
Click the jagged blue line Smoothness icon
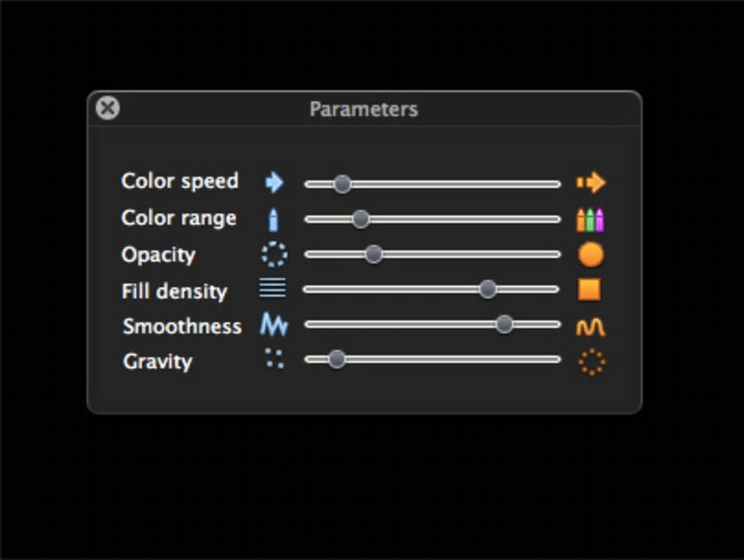(x=274, y=324)
